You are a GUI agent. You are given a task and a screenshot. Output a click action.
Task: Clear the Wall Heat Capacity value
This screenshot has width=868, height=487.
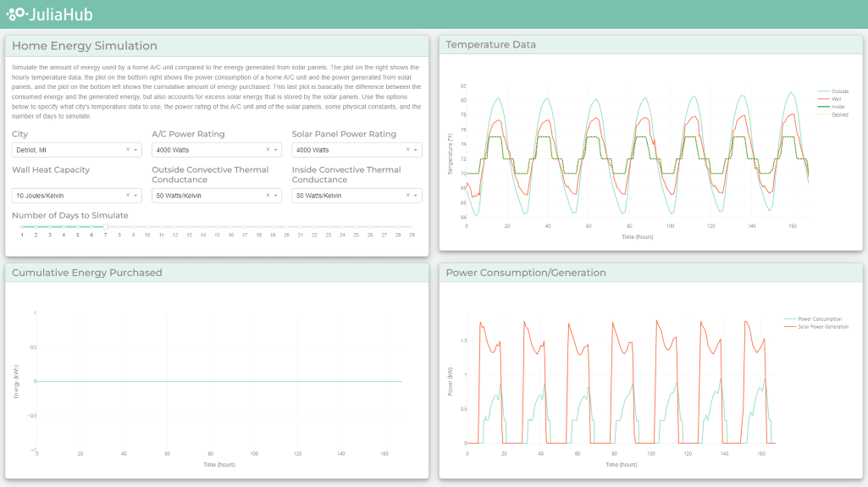pos(128,196)
